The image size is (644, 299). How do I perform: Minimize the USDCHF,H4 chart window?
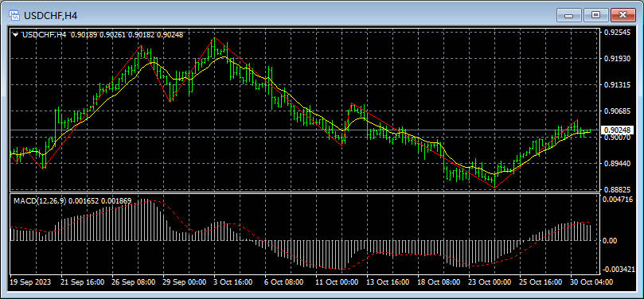click(569, 16)
